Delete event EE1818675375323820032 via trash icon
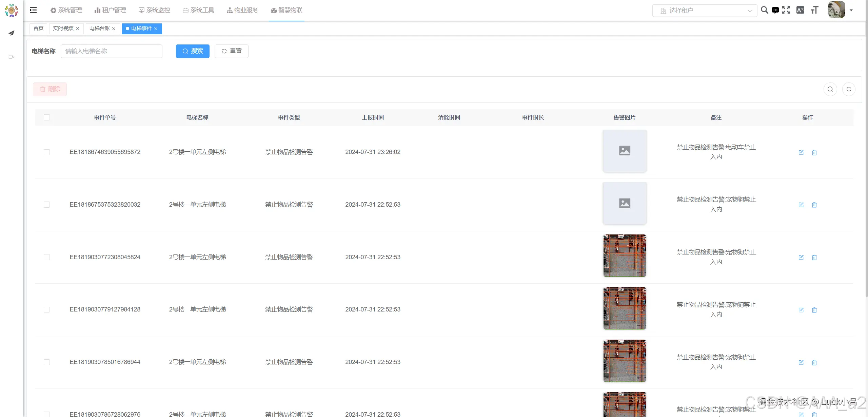The width and height of the screenshot is (868, 417). click(814, 205)
